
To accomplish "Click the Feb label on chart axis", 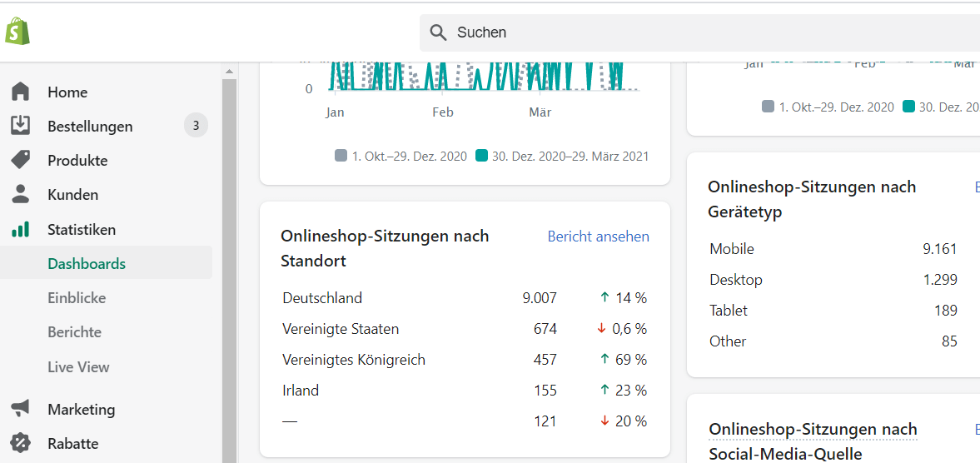I will 442,112.
